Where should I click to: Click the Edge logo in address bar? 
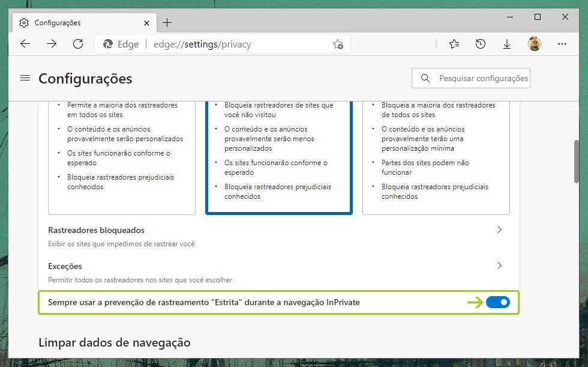pos(108,44)
